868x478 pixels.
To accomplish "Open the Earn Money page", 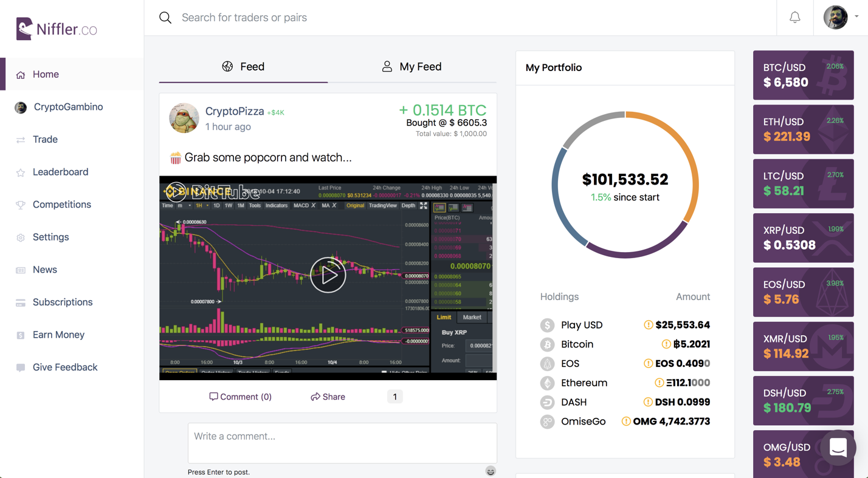I will (72, 335).
